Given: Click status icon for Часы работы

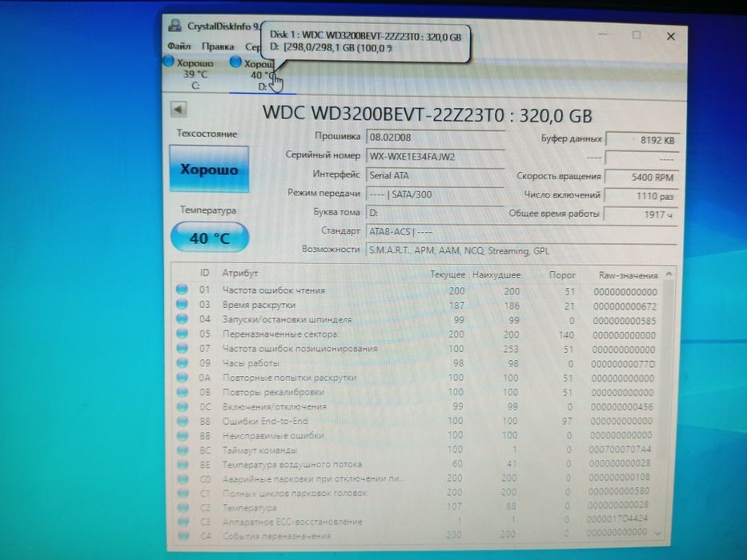Looking at the screenshot, I should click(x=182, y=362).
